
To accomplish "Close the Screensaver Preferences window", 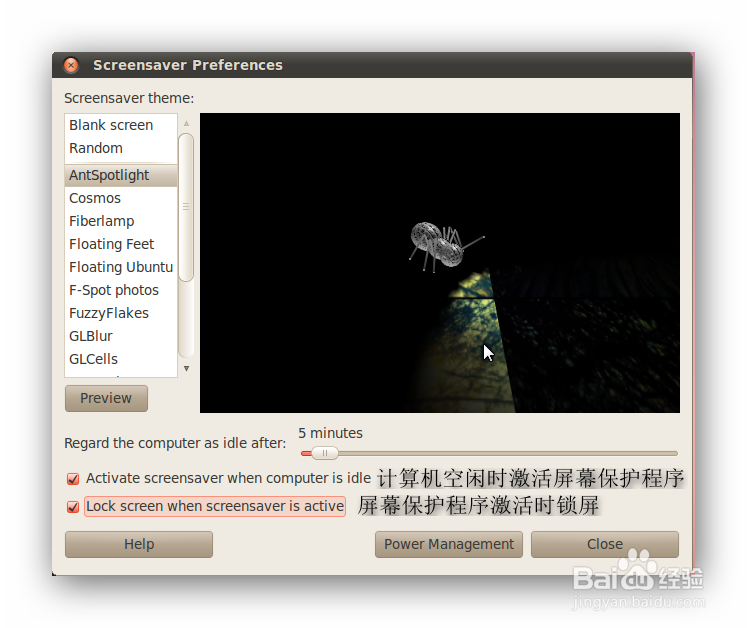I will coord(71,65).
